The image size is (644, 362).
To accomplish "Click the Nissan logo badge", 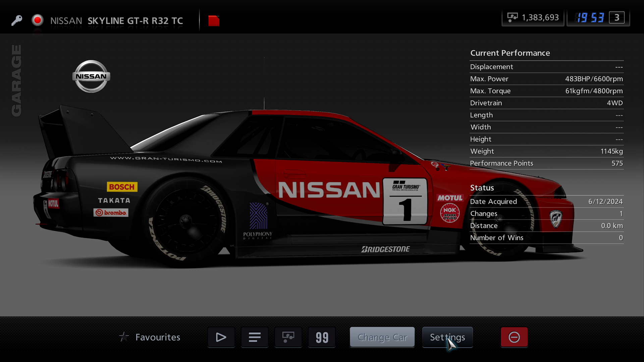I will tap(91, 76).
